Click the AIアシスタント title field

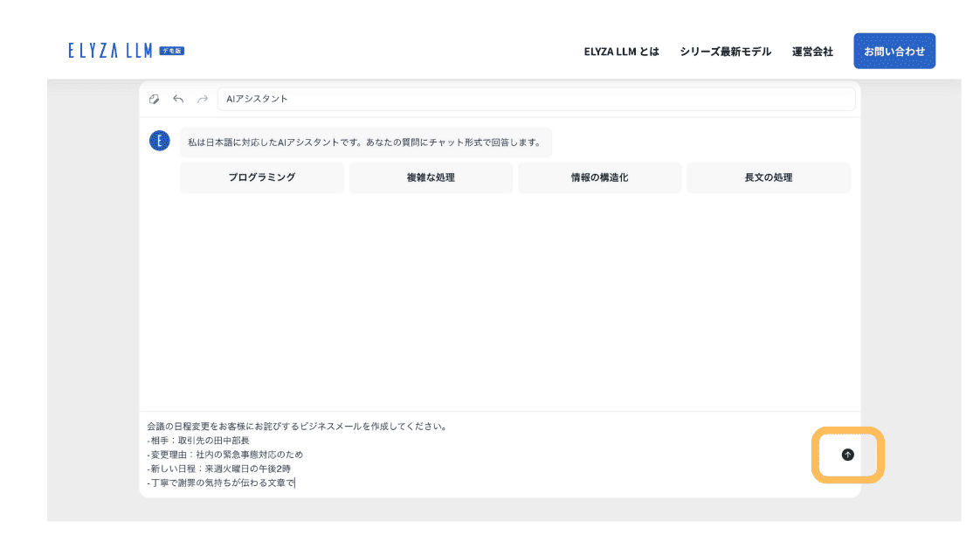[x=536, y=99]
